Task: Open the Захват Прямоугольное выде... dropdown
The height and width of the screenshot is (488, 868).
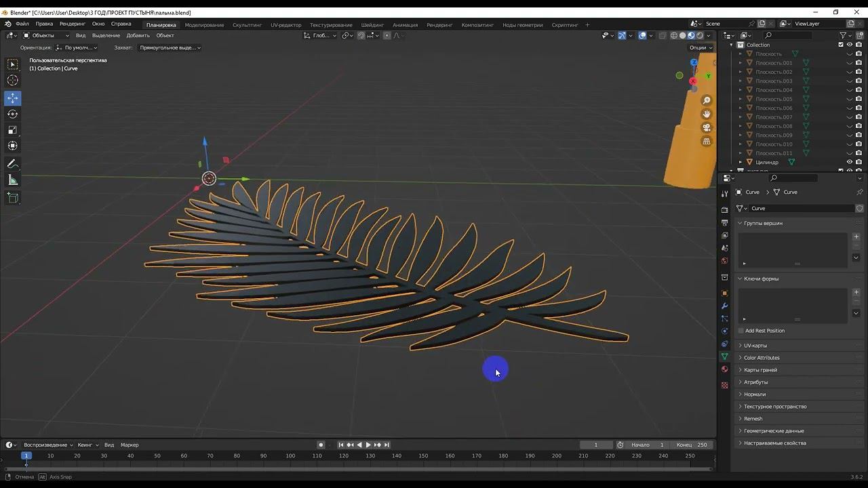Action: point(169,47)
